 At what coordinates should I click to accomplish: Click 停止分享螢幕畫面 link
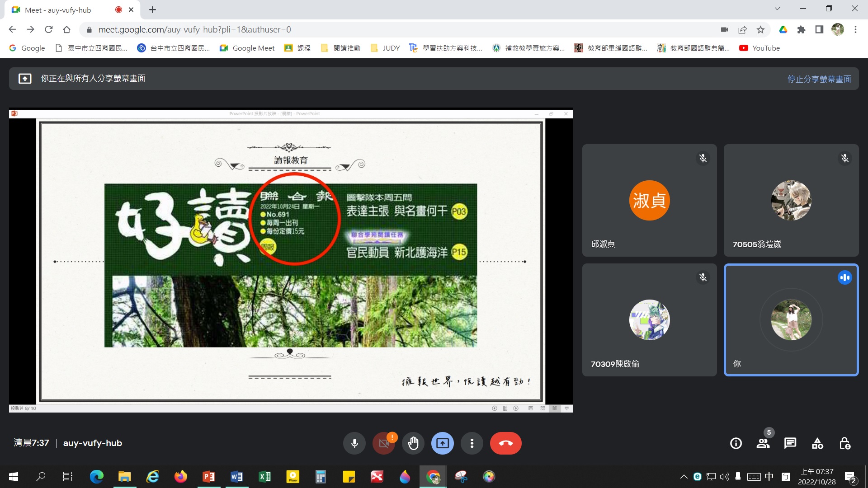click(819, 79)
